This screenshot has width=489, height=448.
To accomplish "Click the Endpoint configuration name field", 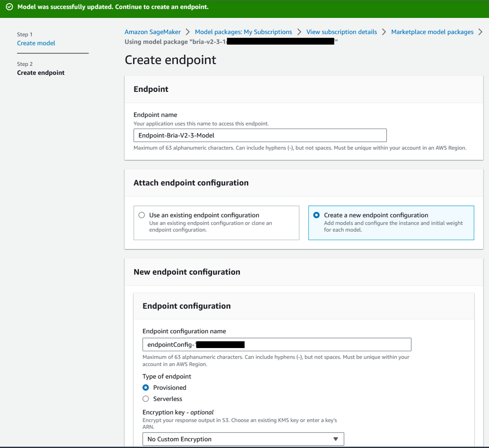I will pos(277,344).
